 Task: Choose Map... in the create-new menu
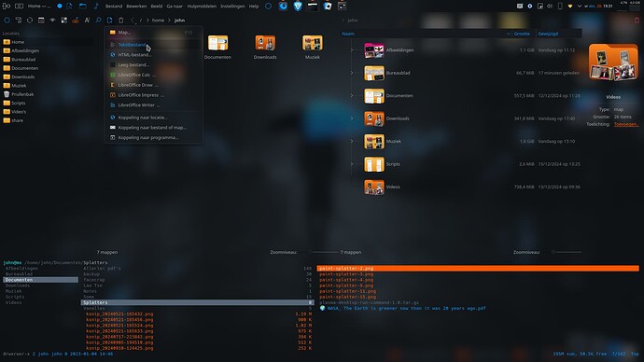[153, 32]
